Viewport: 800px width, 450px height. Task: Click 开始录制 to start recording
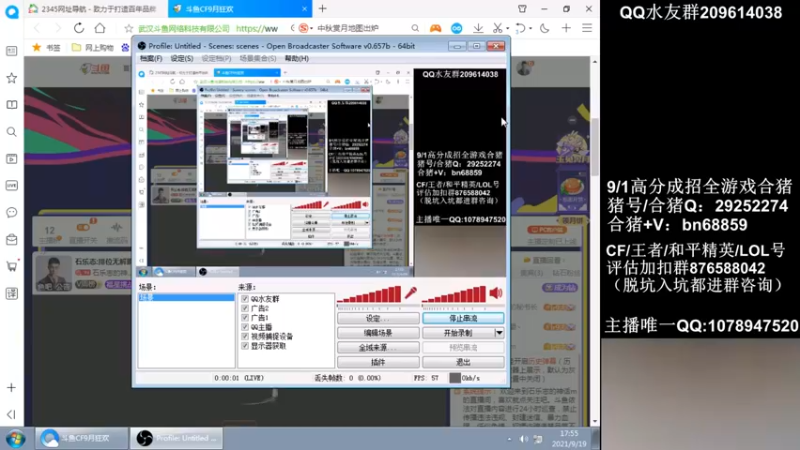point(458,333)
